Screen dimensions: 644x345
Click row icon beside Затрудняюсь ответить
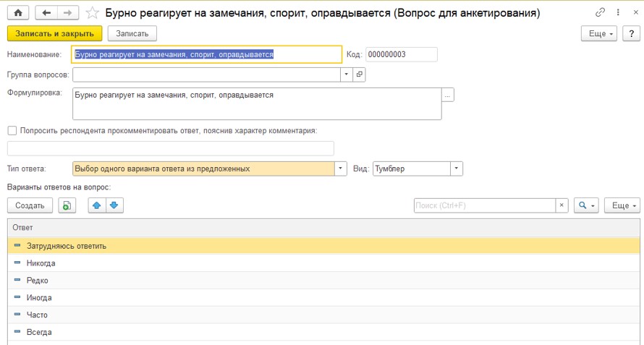(17, 246)
